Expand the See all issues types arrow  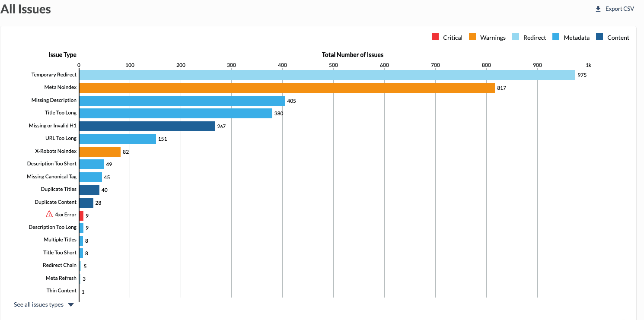[71, 305]
